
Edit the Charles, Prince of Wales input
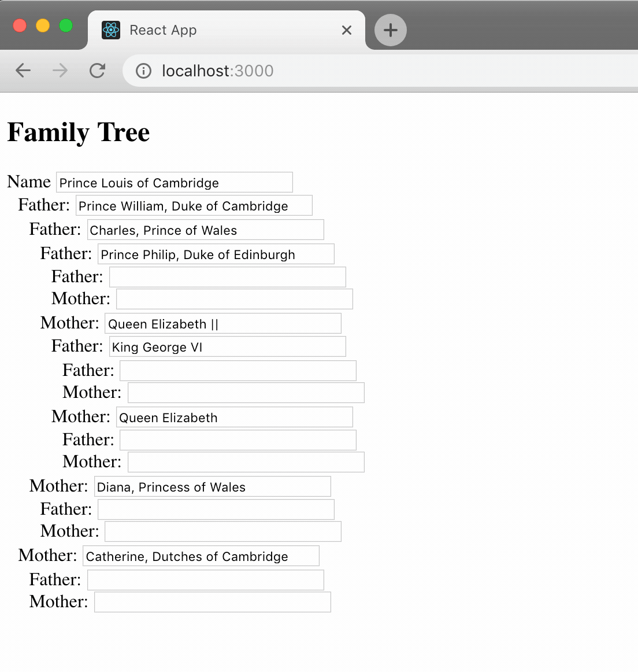205,230
